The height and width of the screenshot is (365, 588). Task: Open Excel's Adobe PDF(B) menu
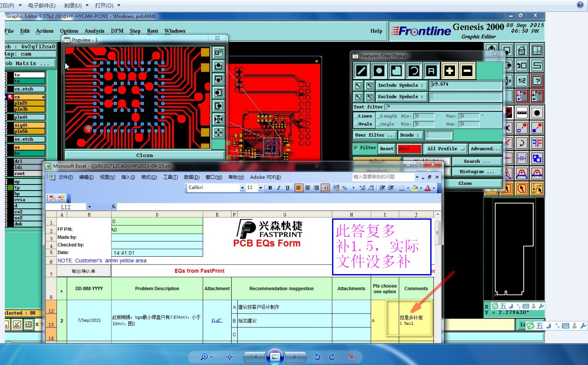[x=266, y=177]
